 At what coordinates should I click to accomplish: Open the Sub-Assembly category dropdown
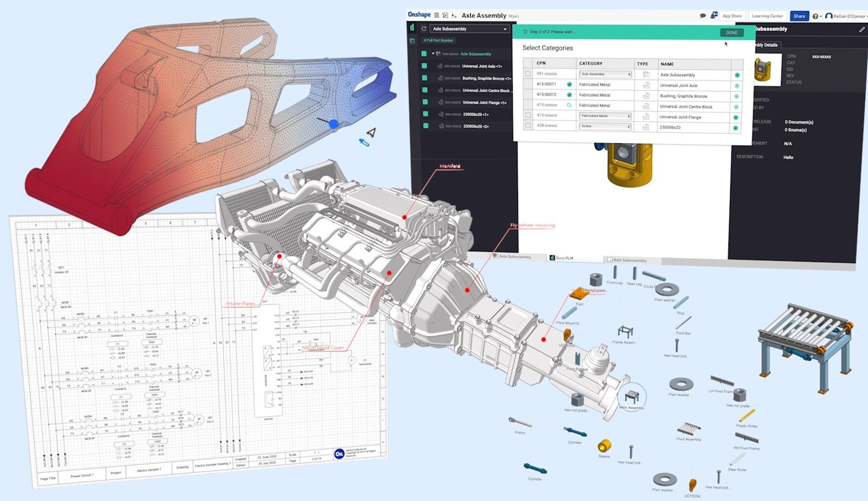click(605, 74)
